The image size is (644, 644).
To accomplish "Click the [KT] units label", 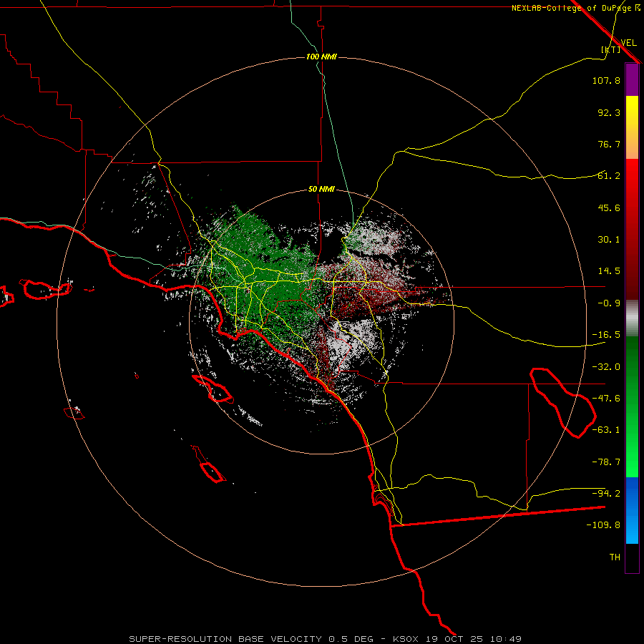I will [x=611, y=49].
